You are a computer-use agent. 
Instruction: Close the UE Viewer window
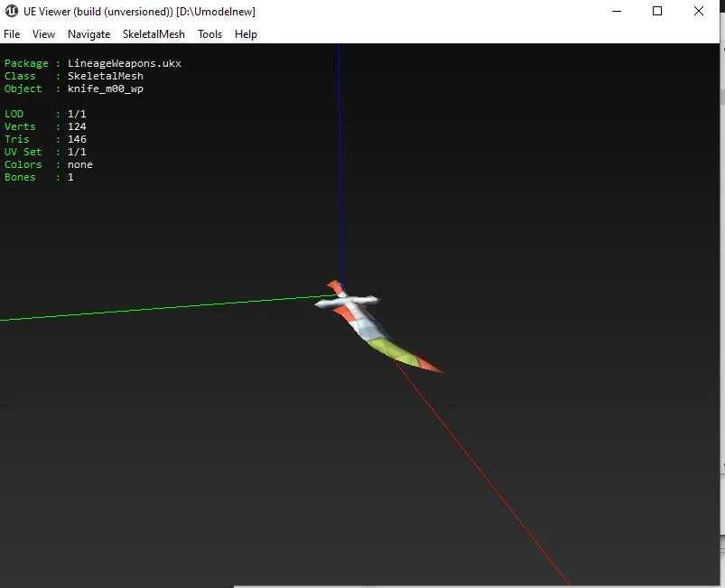coord(699,11)
